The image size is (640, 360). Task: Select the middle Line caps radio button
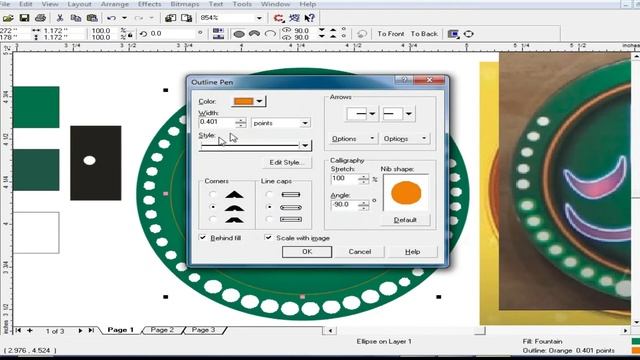[269, 207]
